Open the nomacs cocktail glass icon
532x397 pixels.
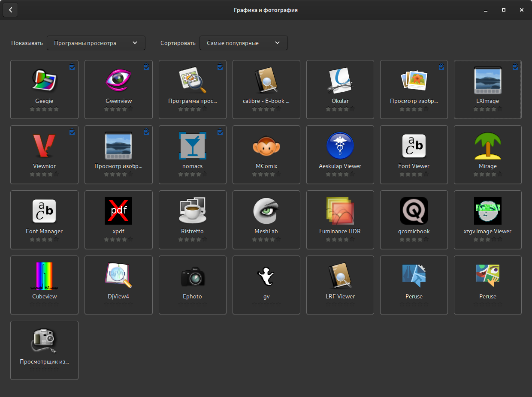point(193,145)
